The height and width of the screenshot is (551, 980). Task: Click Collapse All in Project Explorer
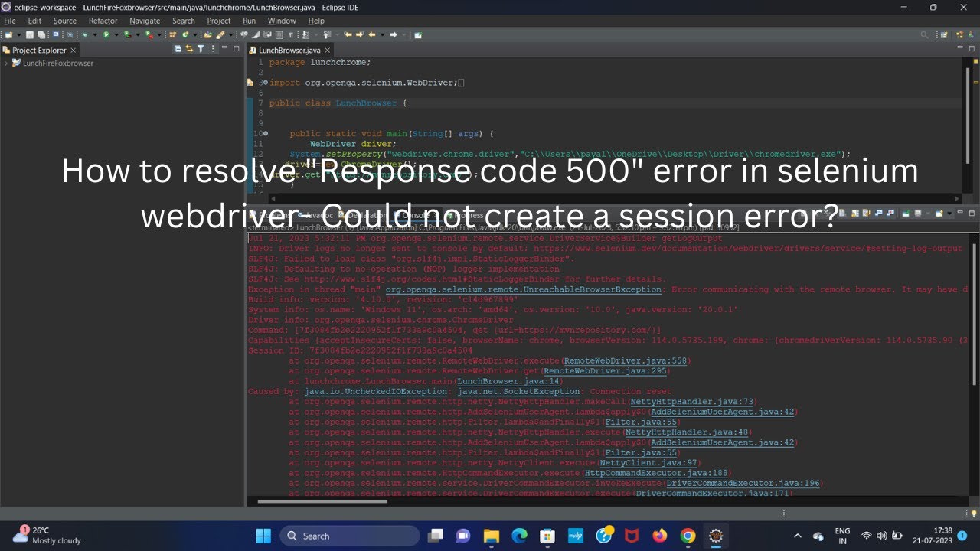pos(178,49)
